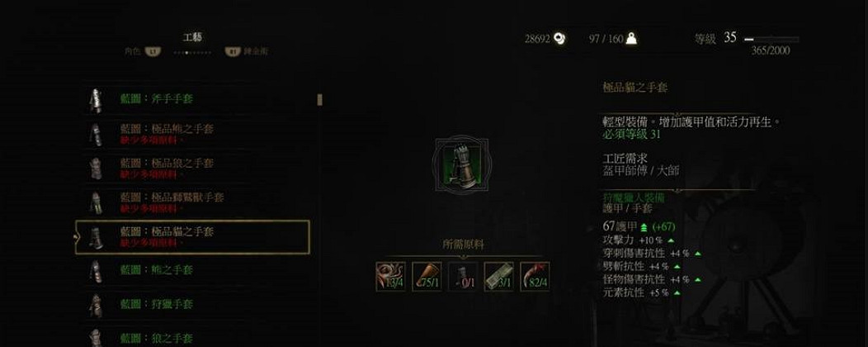Switch to the 鍊金術 tab via R1
868x347 pixels.
[x=247, y=51]
